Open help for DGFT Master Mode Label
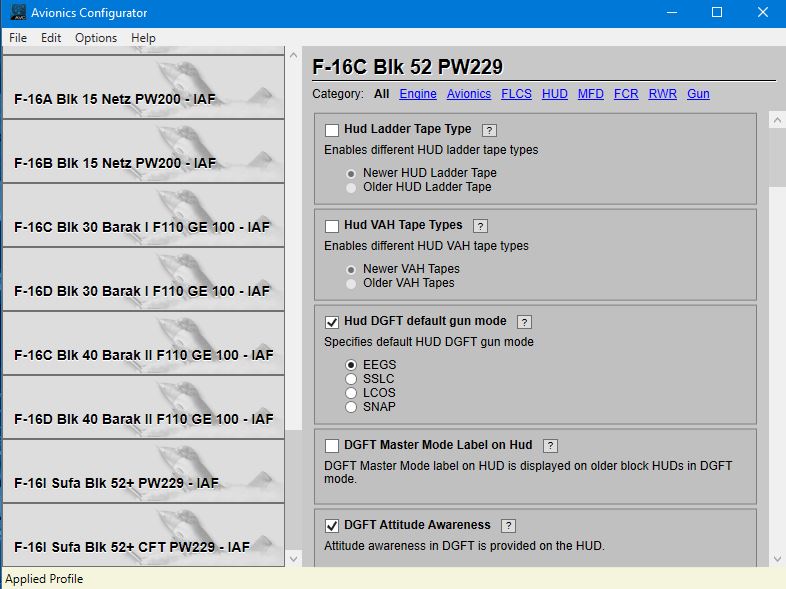Viewport: 786px width, 589px height. tap(550, 446)
